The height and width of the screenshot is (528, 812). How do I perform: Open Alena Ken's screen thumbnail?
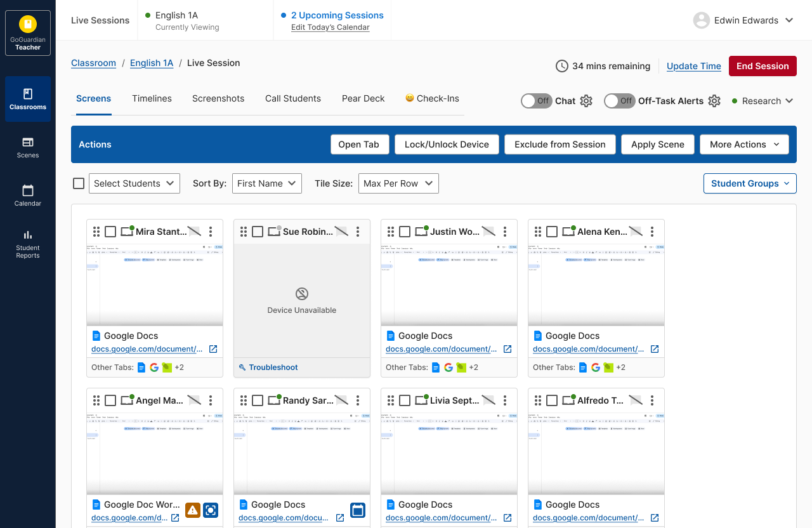(596, 285)
